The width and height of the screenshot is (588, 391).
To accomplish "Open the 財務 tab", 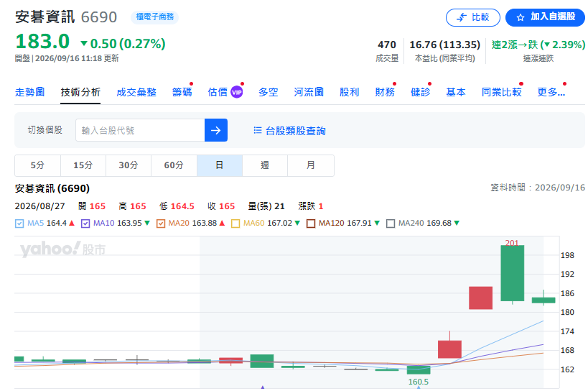I will (x=385, y=92).
